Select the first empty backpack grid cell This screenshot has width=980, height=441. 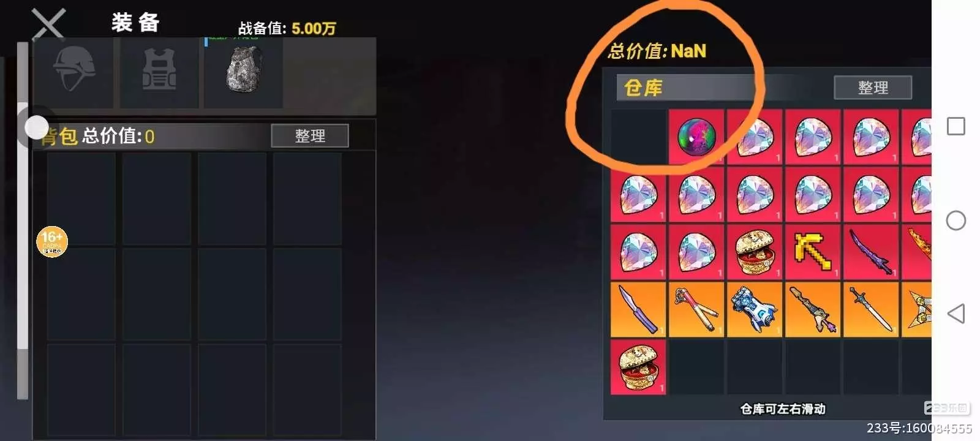pyautogui.click(x=81, y=198)
